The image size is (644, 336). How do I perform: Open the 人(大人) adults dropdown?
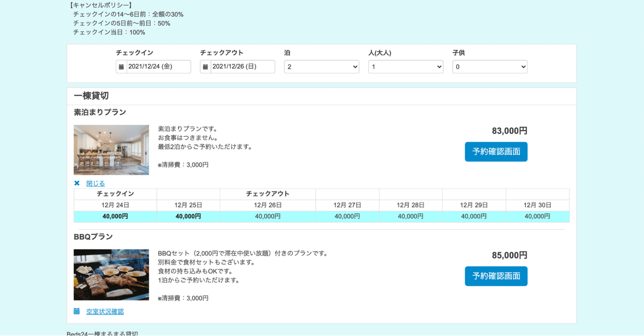coord(406,67)
